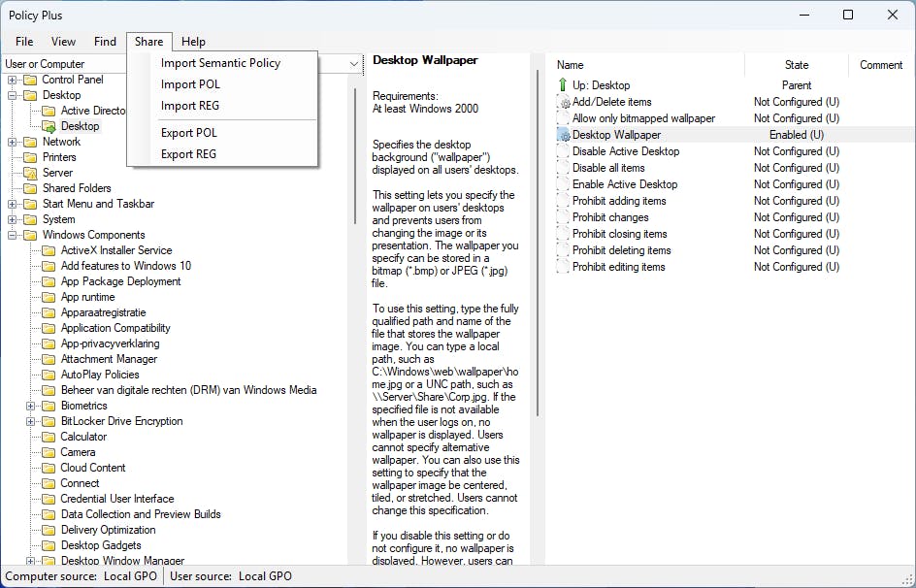Expand the System tree node
This screenshot has width=916, height=588.
point(12,219)
